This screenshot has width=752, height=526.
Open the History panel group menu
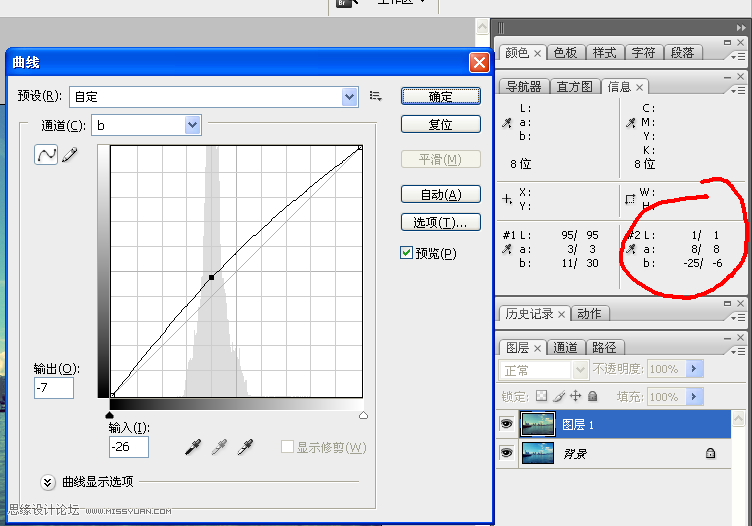[x=738, y=317]
